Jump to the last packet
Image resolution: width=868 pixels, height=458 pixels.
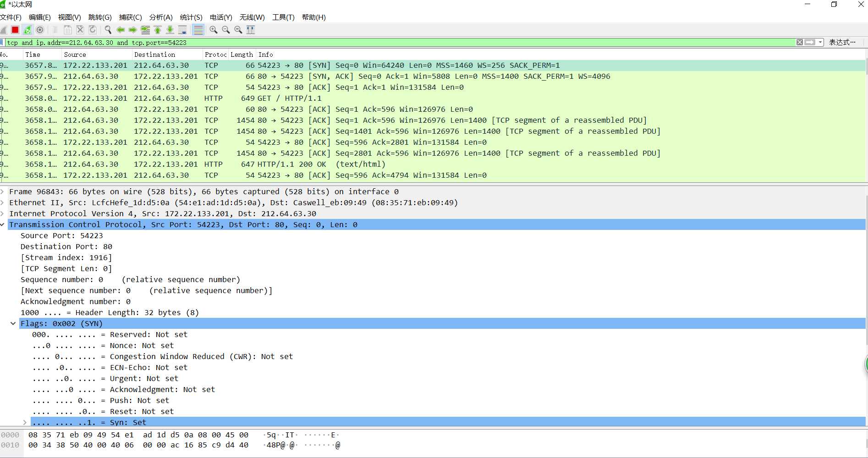pyautogui.click(x=170, y=30)
